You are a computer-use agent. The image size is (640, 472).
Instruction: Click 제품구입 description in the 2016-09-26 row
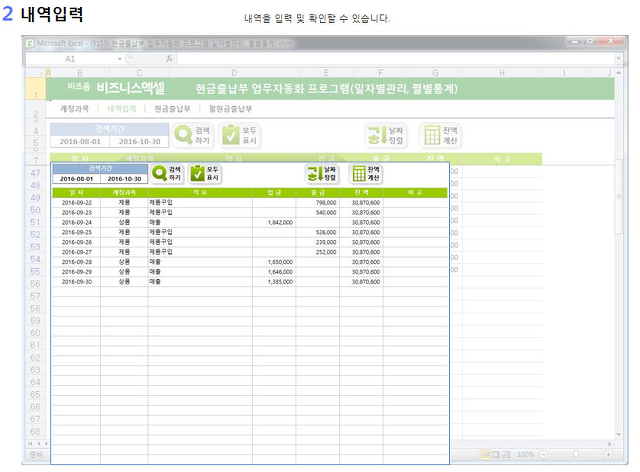click(160, 242)
